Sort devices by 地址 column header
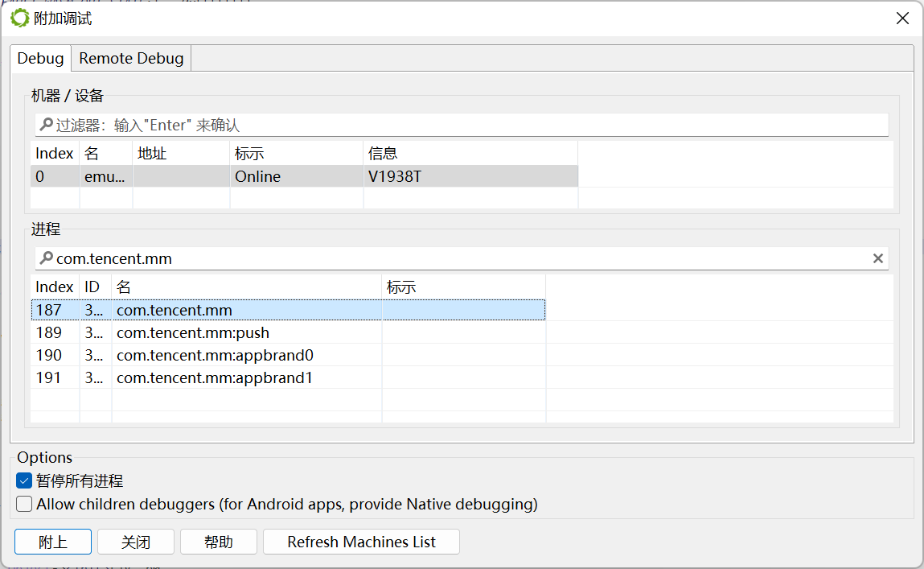924x569 pixels. [181, 153]
